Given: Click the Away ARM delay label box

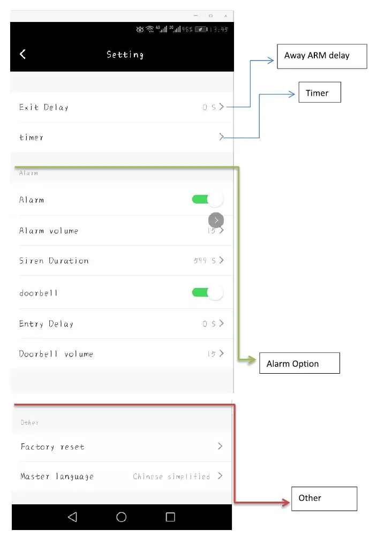Looking at the screenshot, I should tap(321, 56).
